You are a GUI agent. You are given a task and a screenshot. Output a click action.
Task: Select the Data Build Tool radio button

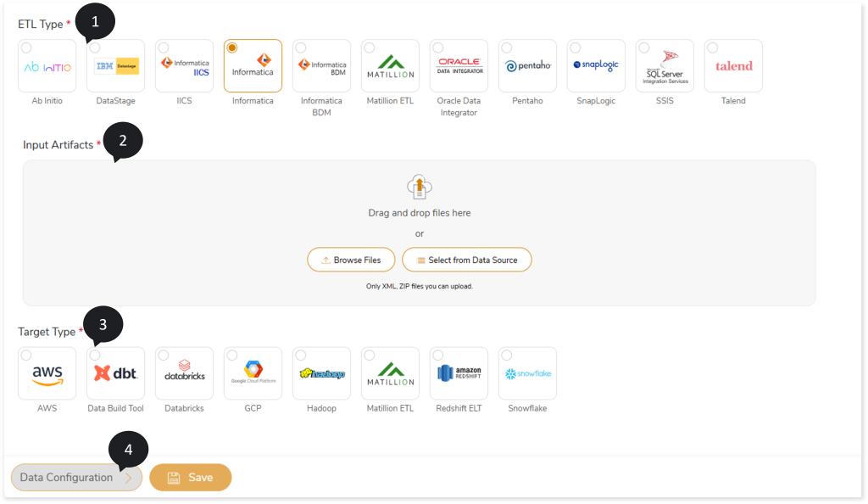point(95,356)
